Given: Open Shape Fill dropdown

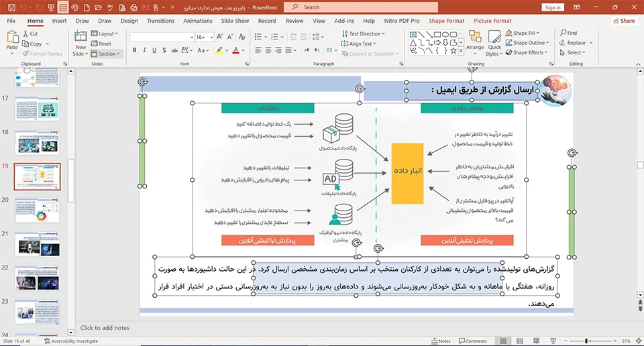Looking at the screenshot, I should click(x=523, y=33).
